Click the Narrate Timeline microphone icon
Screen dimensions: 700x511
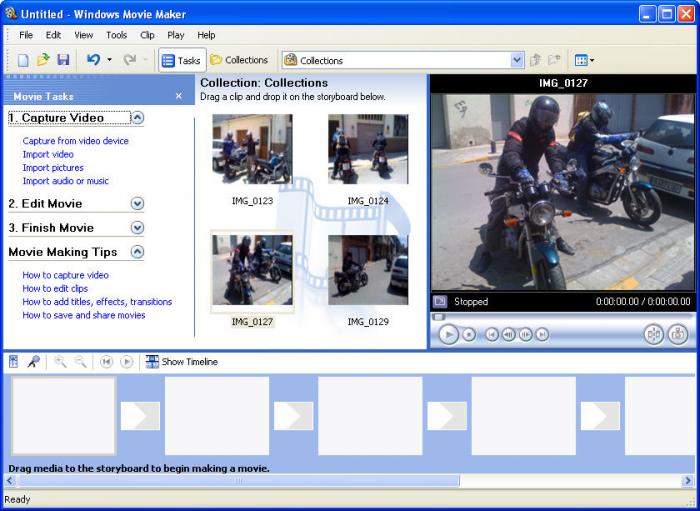(33, 362)
